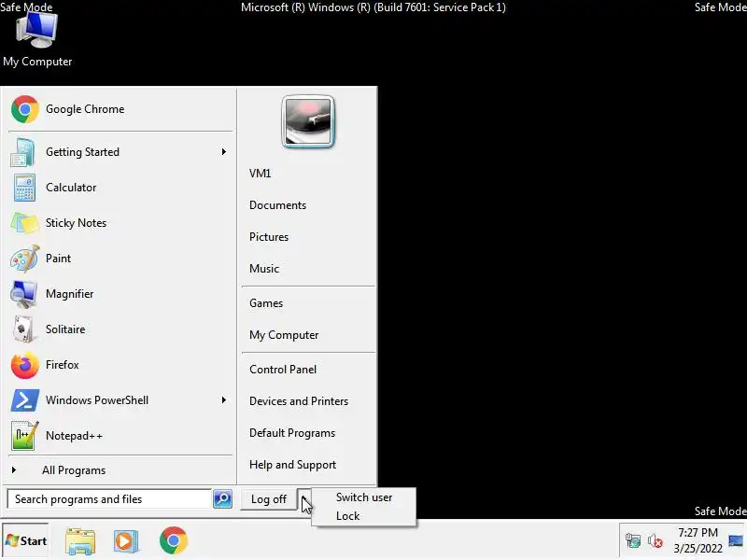Screen dimensions: 747x560
Task: Open Documents from Start menu
Action: 277,205
